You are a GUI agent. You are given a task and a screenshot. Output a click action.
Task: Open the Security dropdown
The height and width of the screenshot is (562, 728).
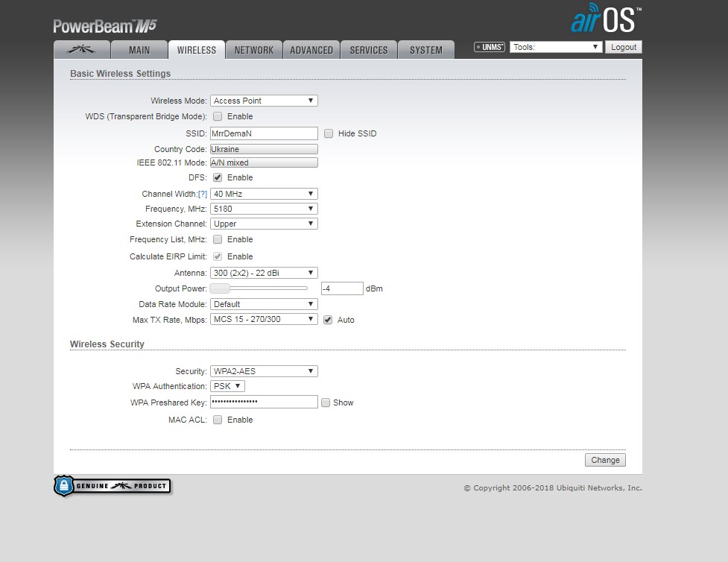(x=264, y=371)
